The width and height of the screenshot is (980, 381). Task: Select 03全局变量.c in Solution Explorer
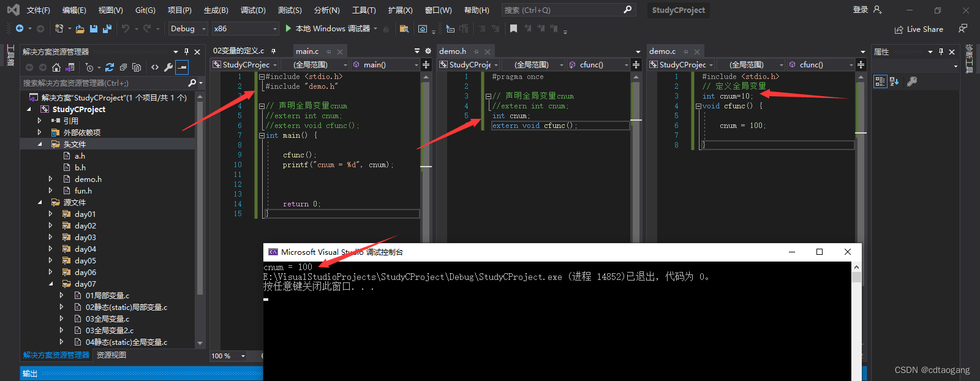pos(107,319)
